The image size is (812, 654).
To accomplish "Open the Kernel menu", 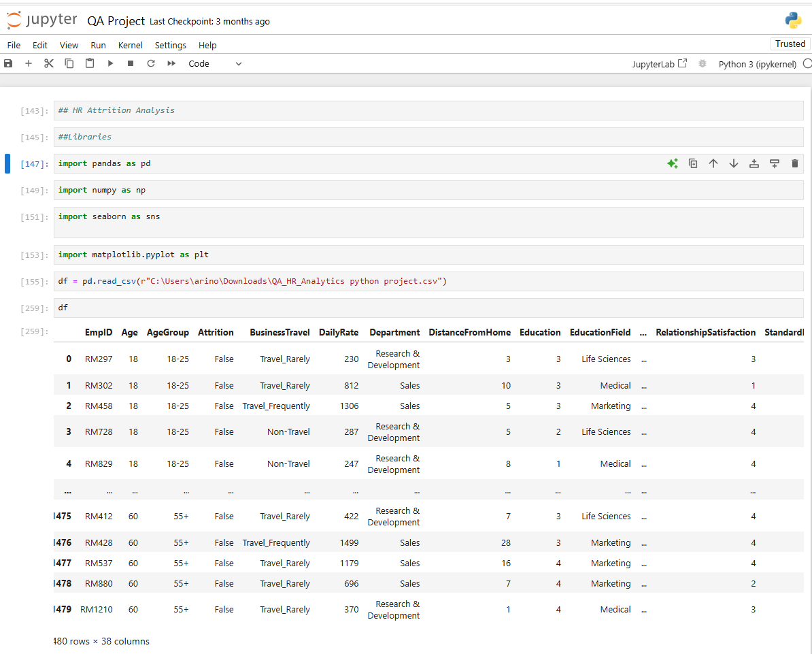I will [x=131, y=45].
